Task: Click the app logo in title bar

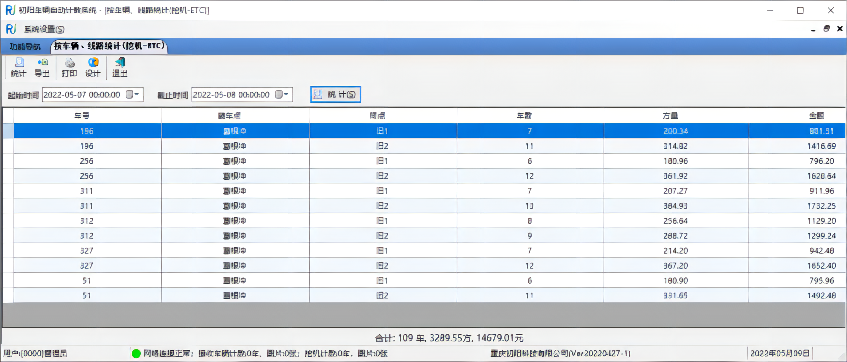Action: click(x=10, y=10)
